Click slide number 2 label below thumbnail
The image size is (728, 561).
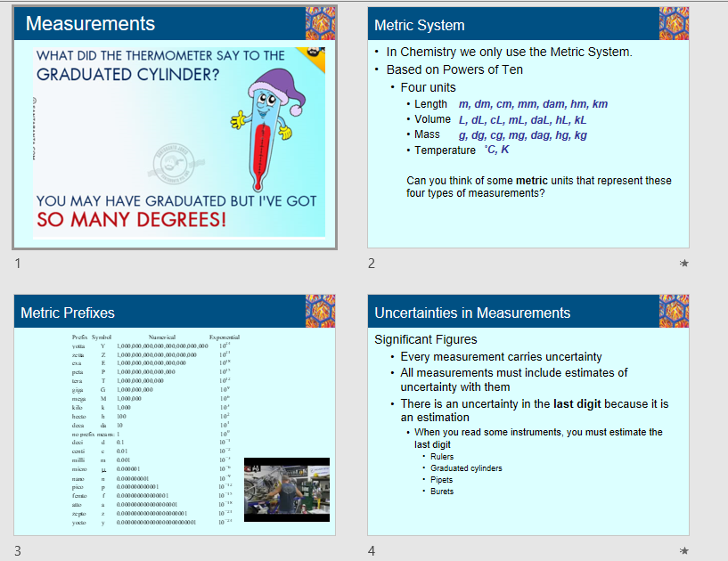point(372,263)
